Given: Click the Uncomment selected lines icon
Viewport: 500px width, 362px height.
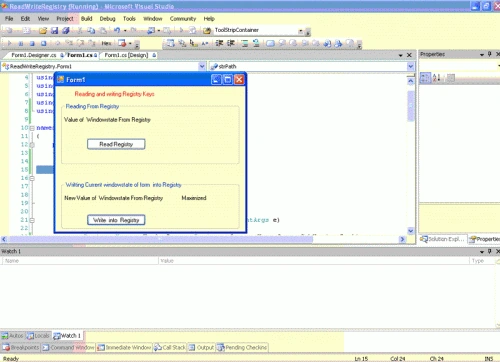Looking at the screenshot, I should pyautogui.click(x=256, y=43).
